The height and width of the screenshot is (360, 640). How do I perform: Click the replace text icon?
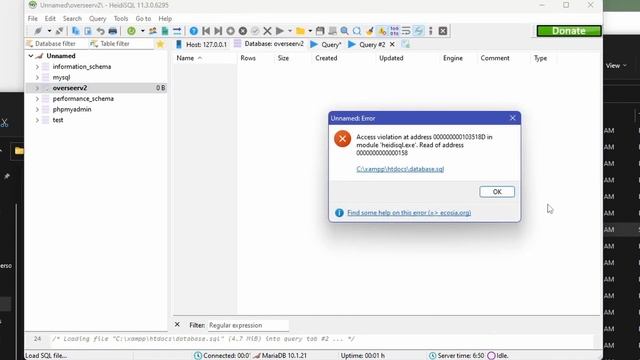pos(357,31)
